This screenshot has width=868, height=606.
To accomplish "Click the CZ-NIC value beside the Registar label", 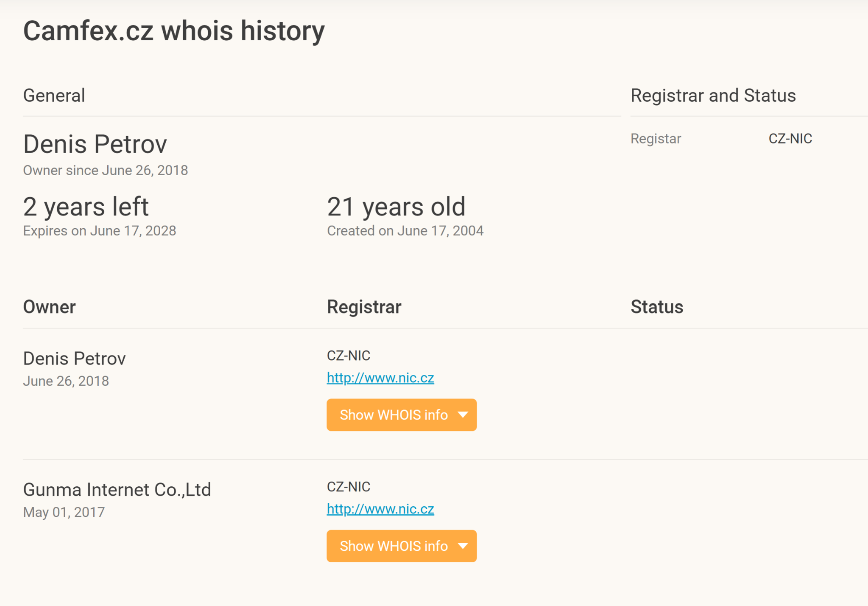I will [x=790, y=139].
